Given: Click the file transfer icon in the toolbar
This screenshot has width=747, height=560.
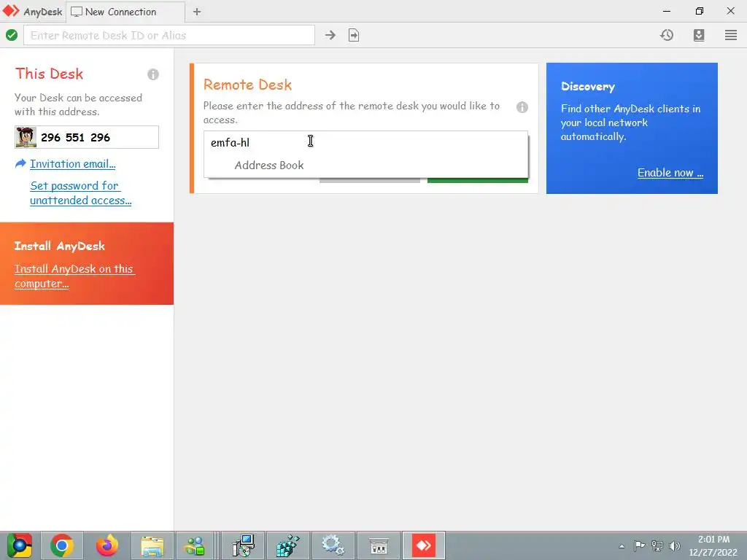Looking at the screenshot, I should 354,35.
